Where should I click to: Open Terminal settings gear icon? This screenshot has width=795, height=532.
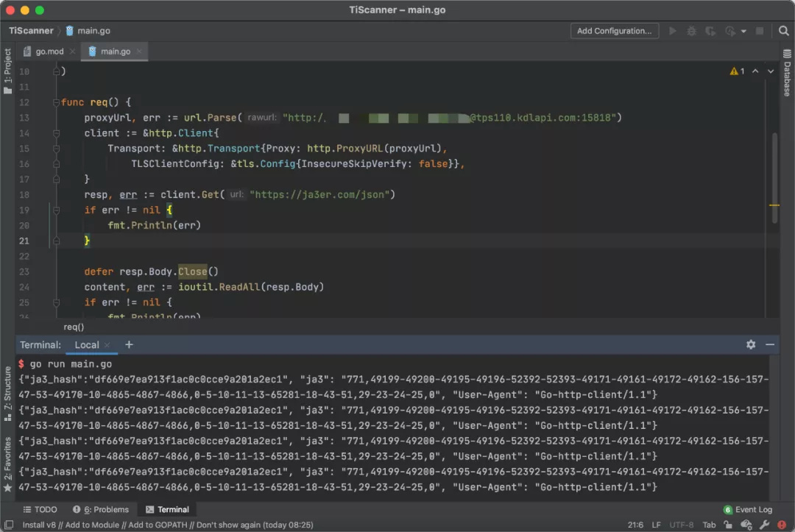pyautogui.click(x=751, y=344)
